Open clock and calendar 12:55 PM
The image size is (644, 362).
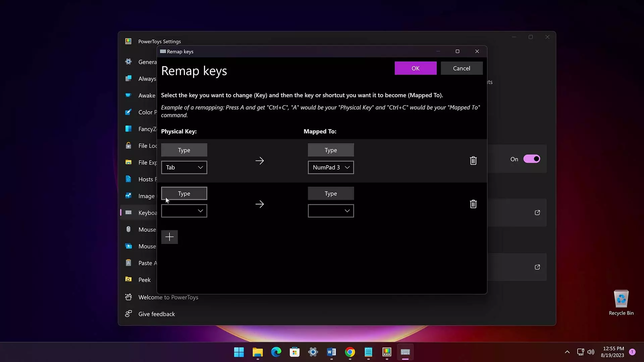tap(612, 352)
